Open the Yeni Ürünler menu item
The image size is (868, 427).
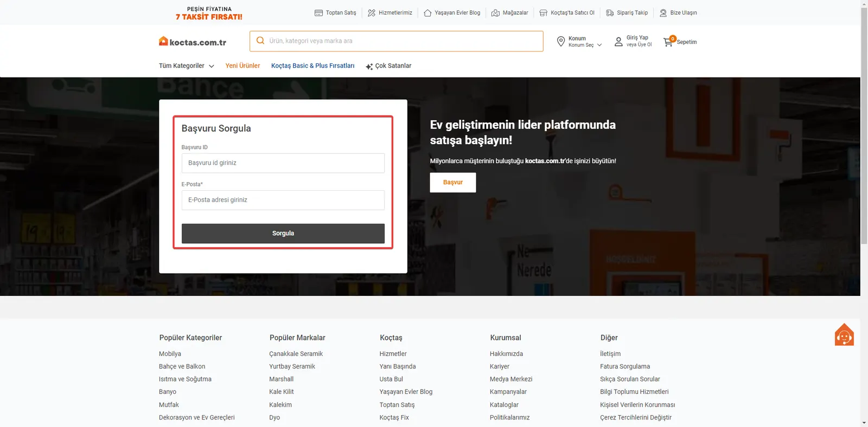pyautogui.click(x=242, y=66)
